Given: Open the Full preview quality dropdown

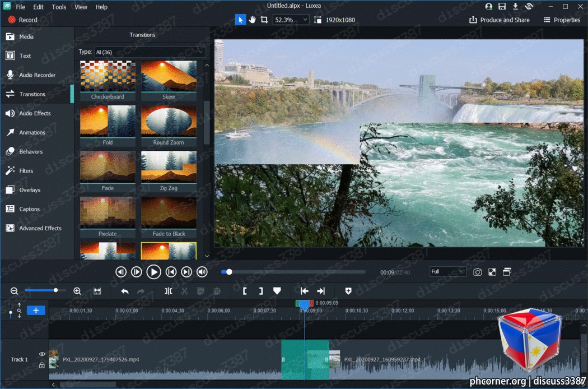Looking at the screenshot, I should coord(448,271).
